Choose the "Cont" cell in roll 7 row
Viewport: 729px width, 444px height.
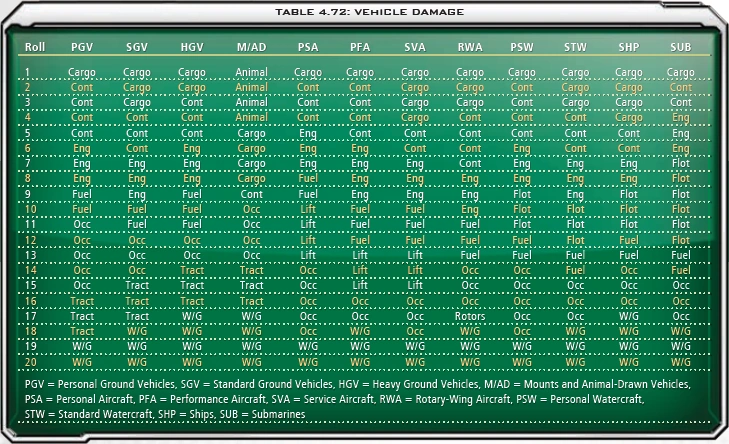tap(470, 163)
